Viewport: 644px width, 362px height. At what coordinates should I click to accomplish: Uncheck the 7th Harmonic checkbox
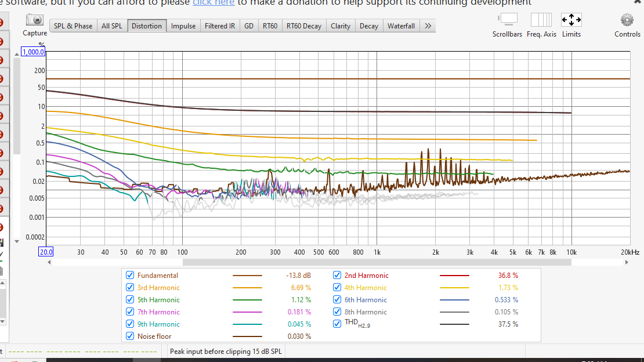tap(130, 312)
